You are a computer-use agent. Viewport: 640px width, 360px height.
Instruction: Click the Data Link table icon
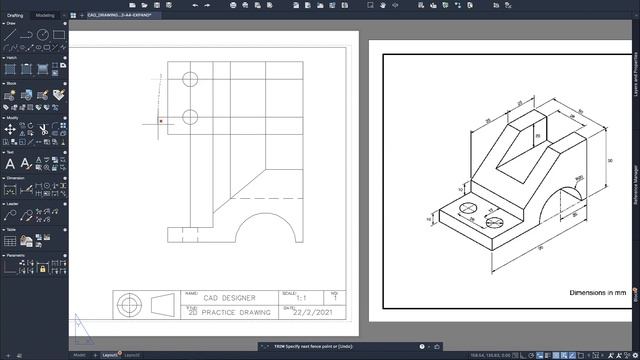click(26, 241)
